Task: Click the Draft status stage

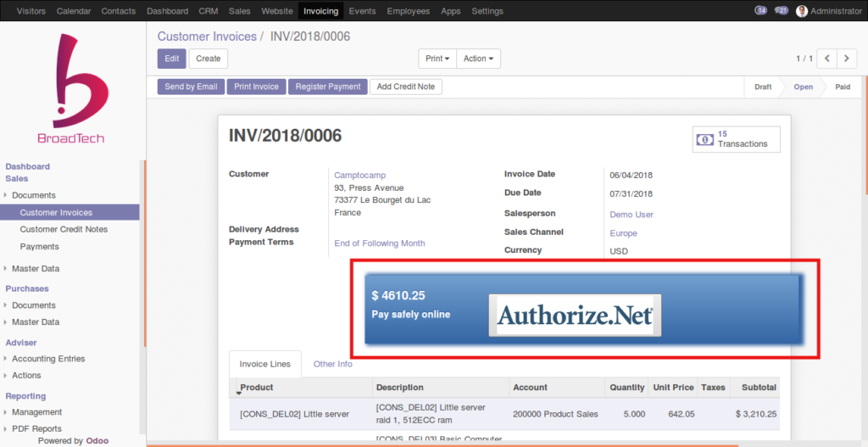Action: coord(763,87)
